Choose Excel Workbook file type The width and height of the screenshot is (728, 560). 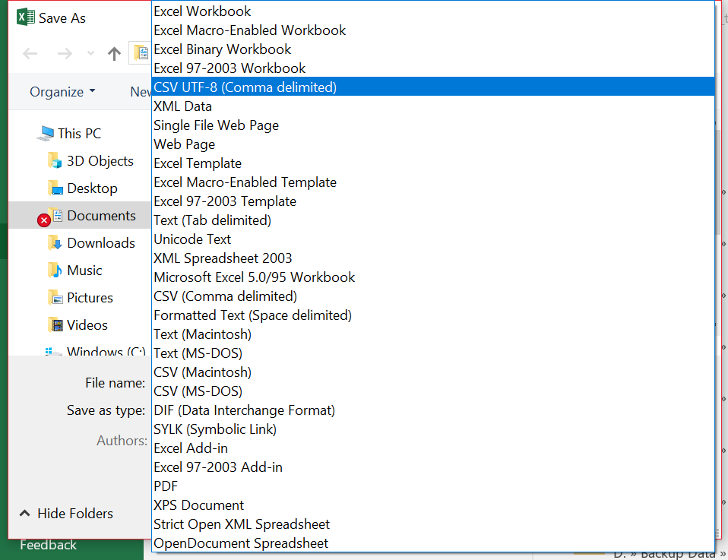432,11
